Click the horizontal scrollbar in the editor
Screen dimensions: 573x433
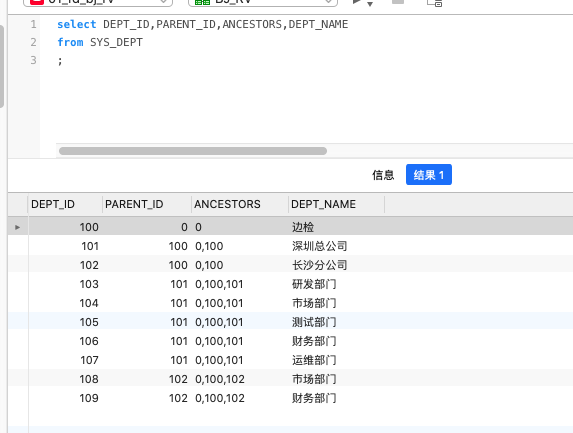193,151
